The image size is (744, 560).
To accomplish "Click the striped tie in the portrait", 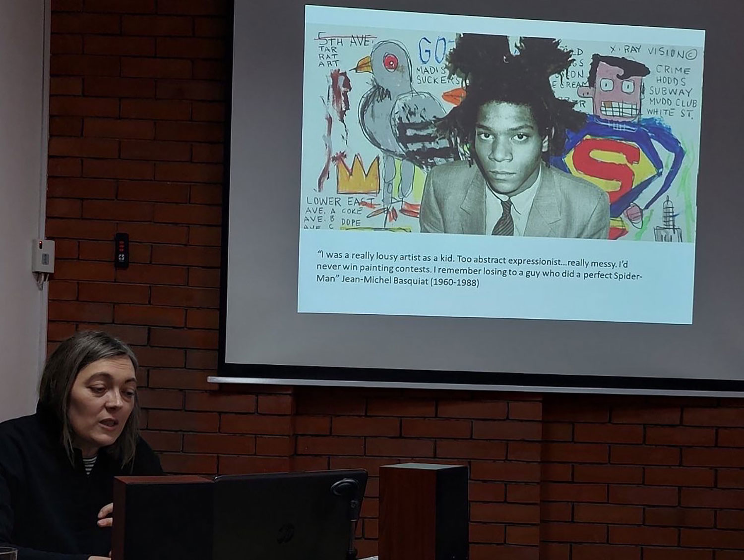I will coord(504,219).
